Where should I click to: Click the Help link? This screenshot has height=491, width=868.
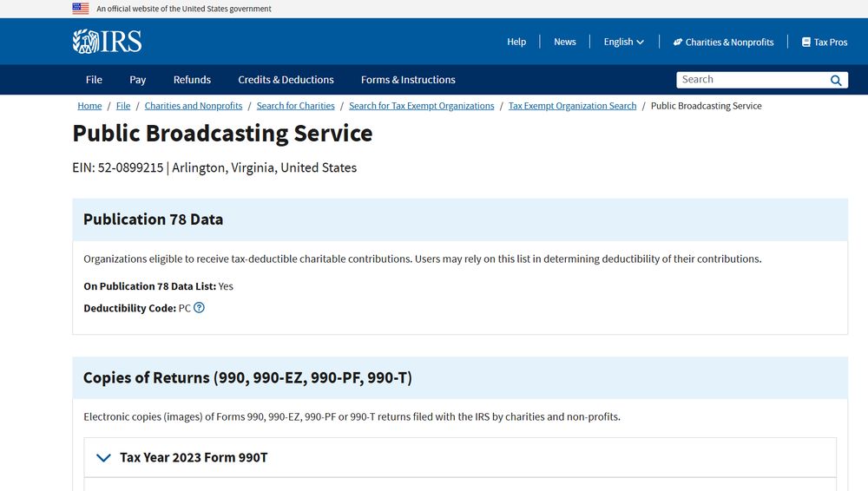pyautogui.click(x=516, y=42)
